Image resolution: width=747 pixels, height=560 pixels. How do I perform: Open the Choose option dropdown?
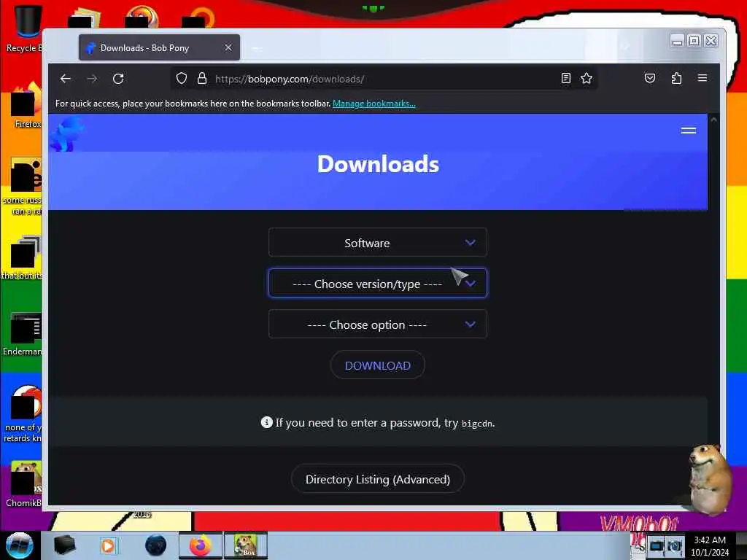tap(378, 324)
